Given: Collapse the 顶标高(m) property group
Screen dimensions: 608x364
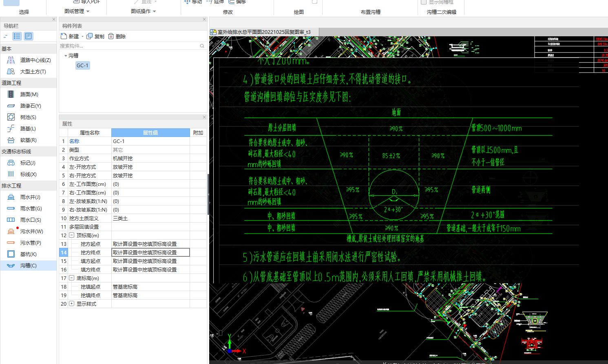Looking at the screenshot, I should [x=72, y=235].
